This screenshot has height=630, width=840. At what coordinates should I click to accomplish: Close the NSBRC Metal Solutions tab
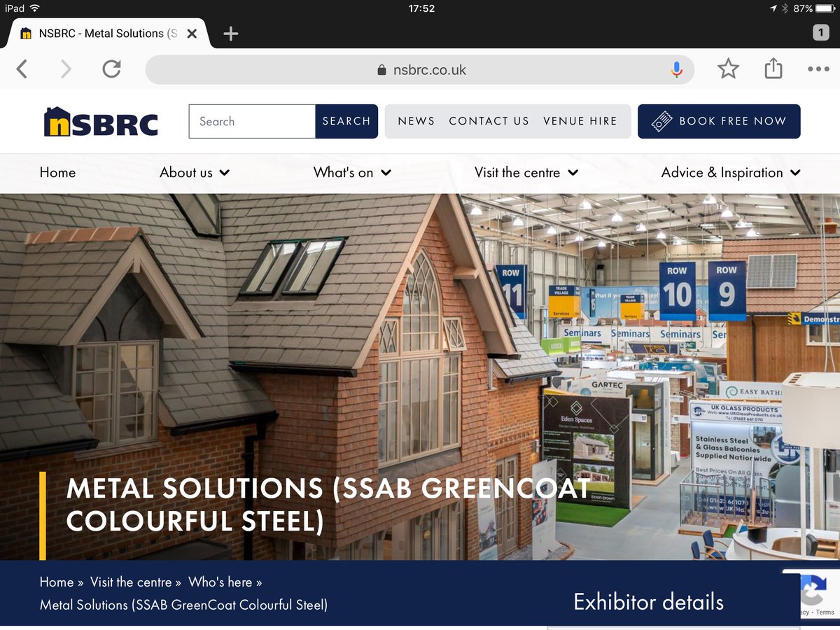pos(192,34)
